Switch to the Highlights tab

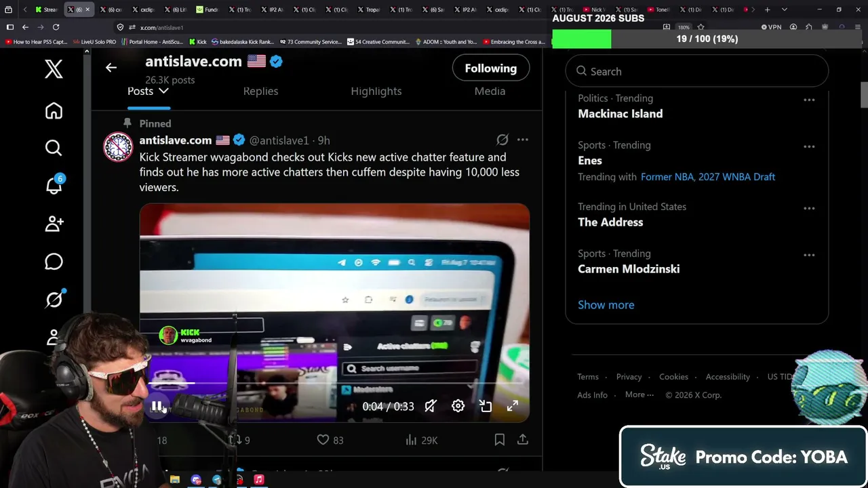(376, 91)
